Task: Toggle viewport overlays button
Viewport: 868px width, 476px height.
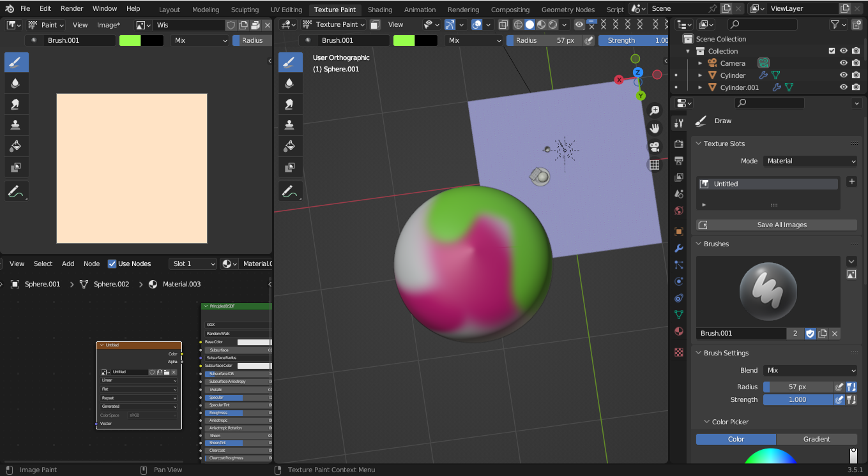Action: coord(476,24)
